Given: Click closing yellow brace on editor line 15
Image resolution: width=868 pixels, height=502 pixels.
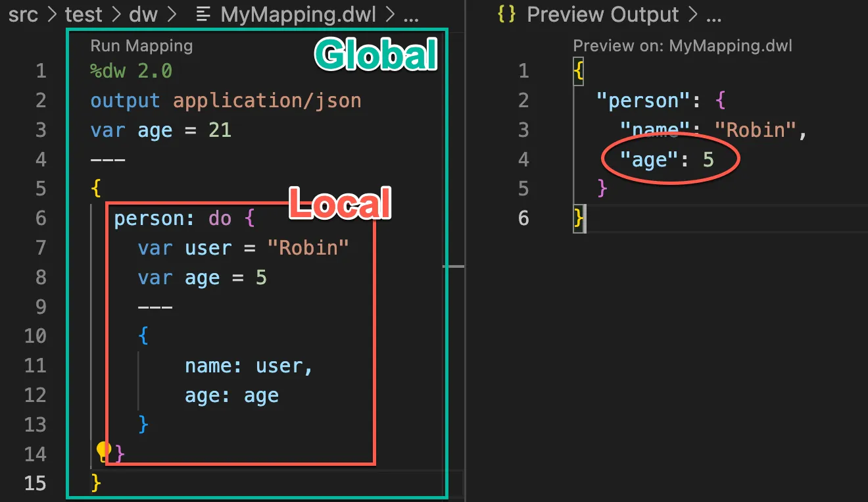Looking at the screenshot, I should [x=96, y=484].
